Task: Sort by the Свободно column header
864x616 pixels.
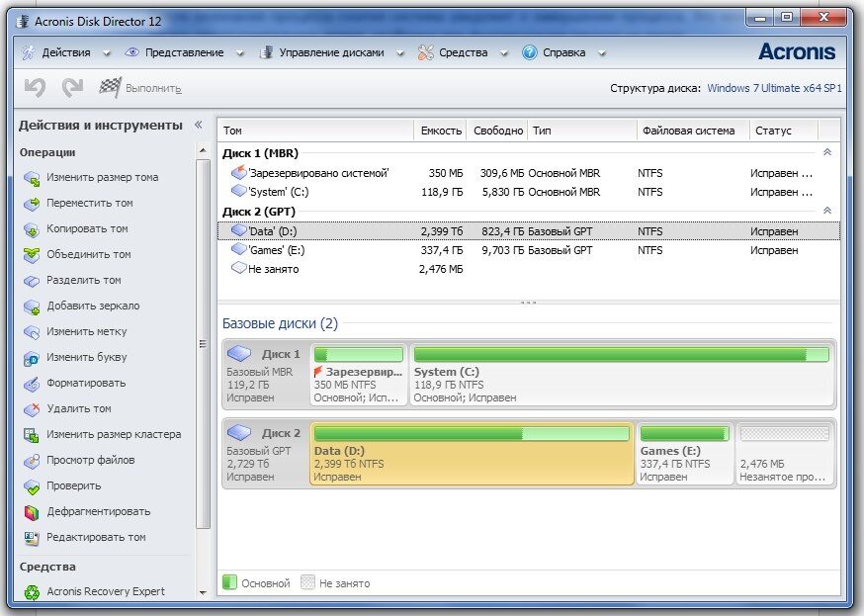Action: click(x=497, y=131)
